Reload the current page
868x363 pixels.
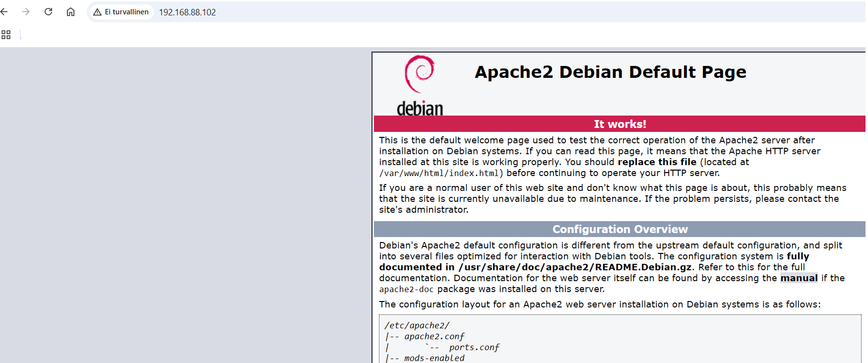(48, 12)
